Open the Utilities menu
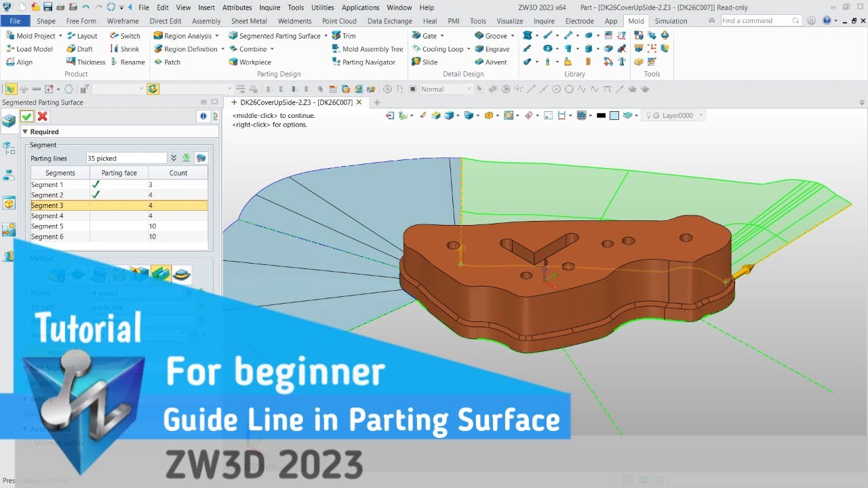Screen dimensions: 868x488 (322, 7)
